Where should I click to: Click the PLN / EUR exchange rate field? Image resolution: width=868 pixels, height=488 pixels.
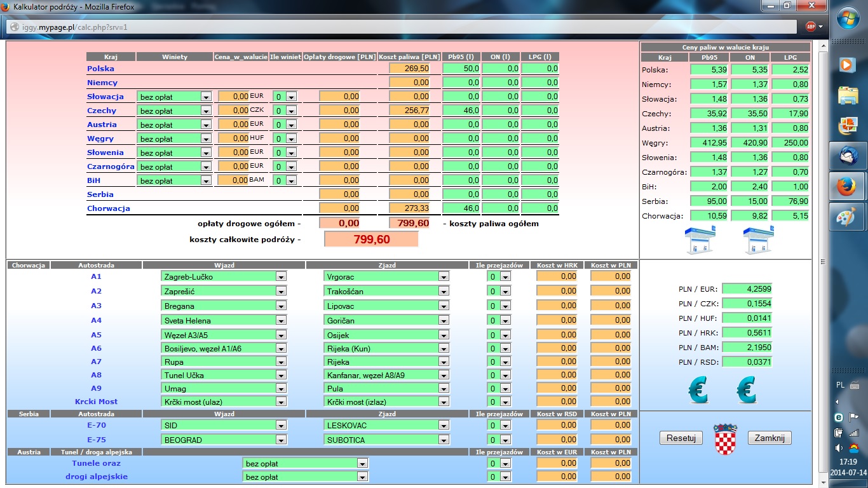coord(745,288)
